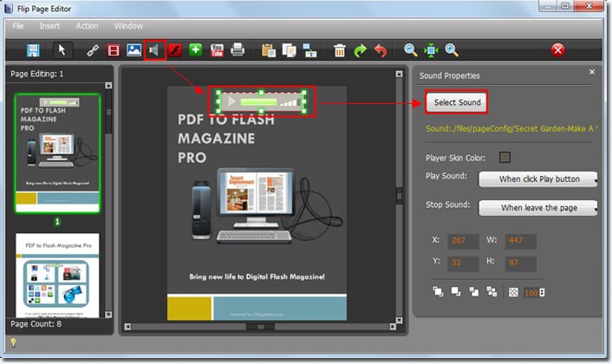
Task: Click the bring forward icon
Action: (473, 291)
